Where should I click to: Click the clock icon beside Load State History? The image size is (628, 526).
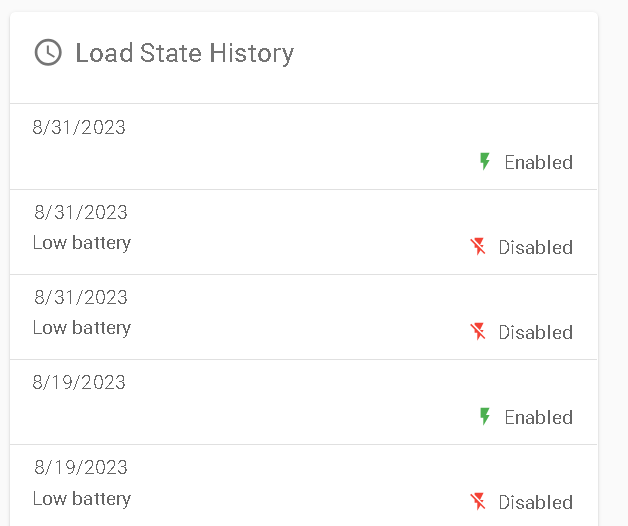[48, 52]
